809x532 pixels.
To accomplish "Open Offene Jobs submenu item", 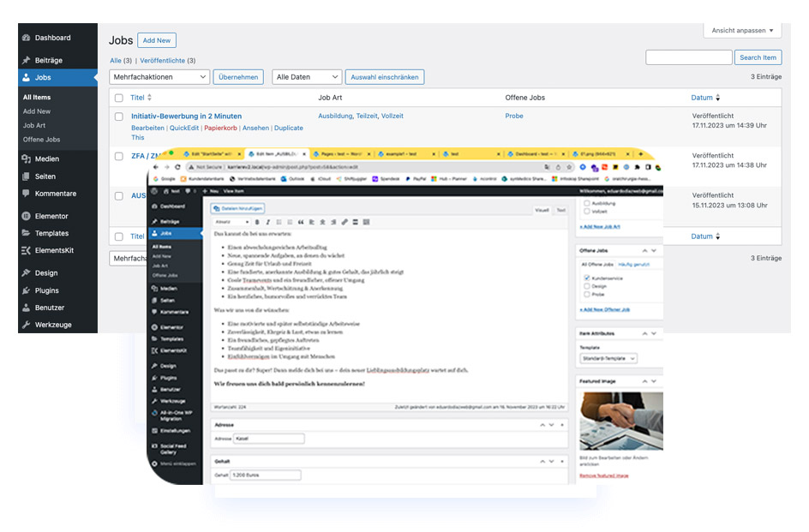I will point(41,139).
